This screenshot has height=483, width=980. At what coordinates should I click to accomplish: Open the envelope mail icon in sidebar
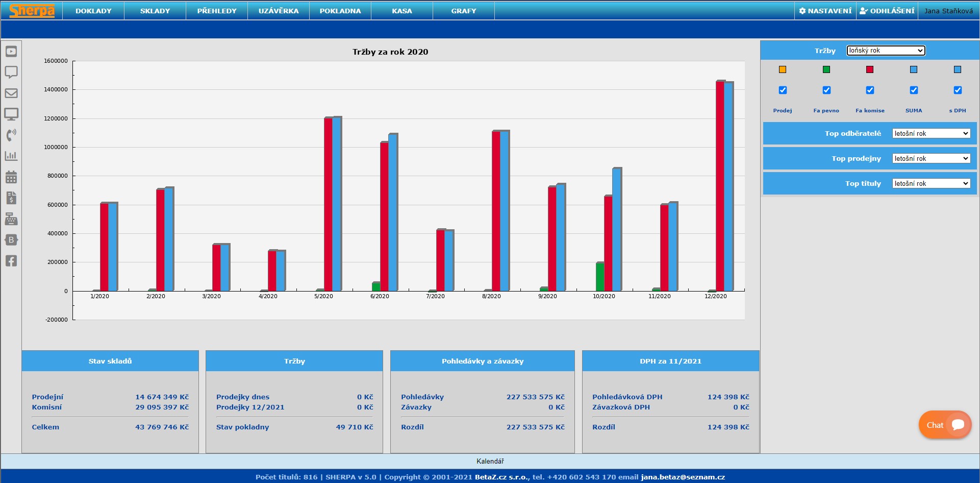11,93
